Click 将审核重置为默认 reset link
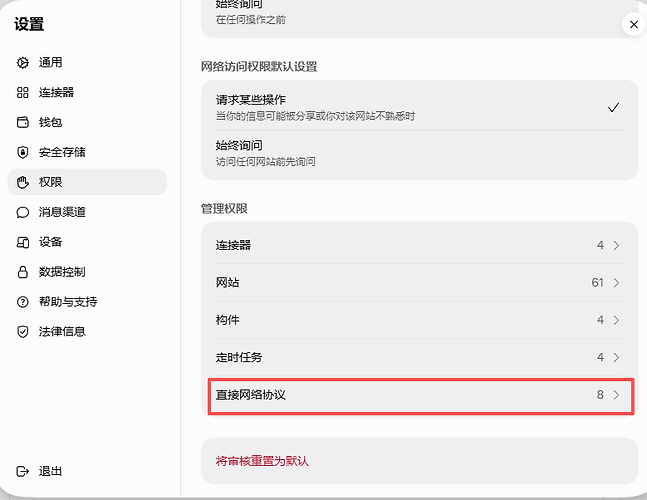 click(262, 461)
